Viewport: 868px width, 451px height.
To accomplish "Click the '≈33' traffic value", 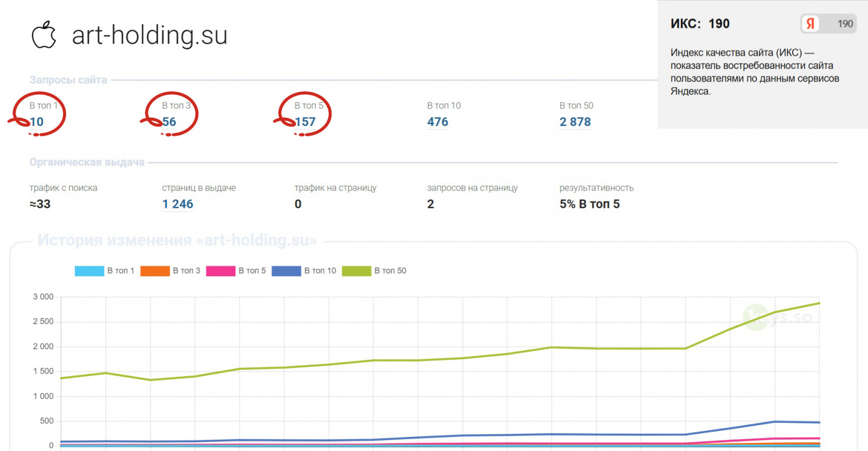I will pyautogui.click(x=40, y=204).
